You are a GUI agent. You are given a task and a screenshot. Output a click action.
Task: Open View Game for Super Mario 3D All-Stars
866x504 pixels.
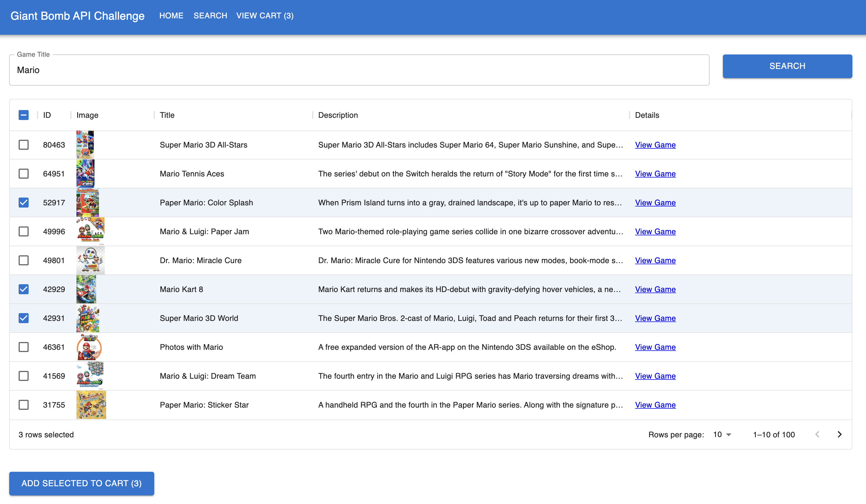point(655,145)
